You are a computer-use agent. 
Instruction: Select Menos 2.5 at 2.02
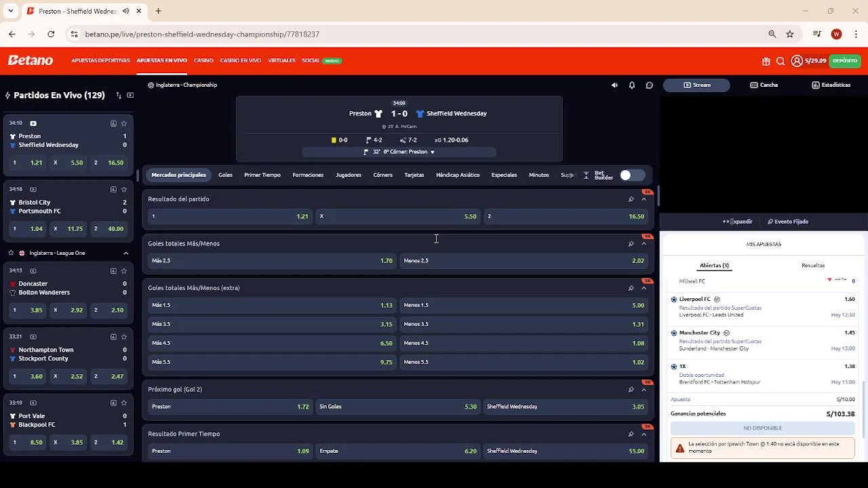pos(524,261)
